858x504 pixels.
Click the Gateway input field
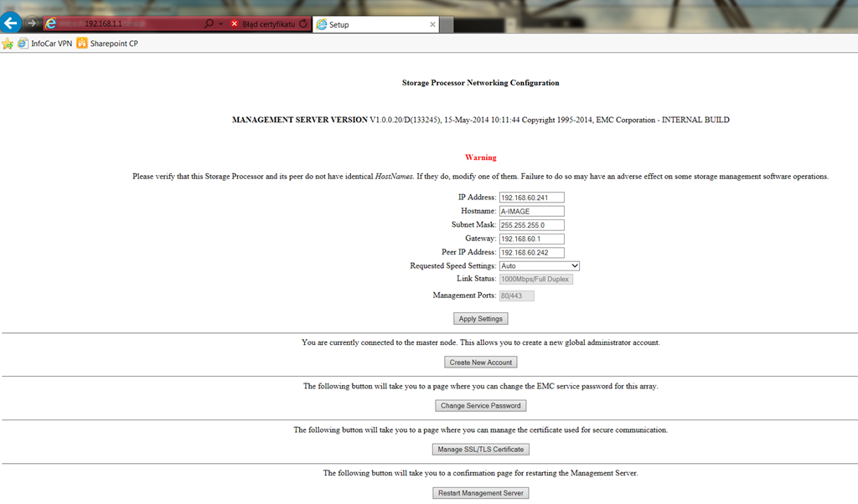click(x=531, y=239)
